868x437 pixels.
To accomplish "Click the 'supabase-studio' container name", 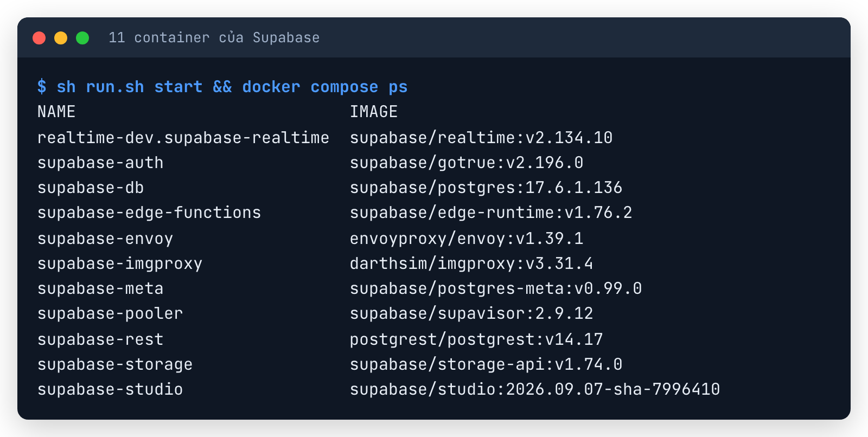I will tap(110, 389).
